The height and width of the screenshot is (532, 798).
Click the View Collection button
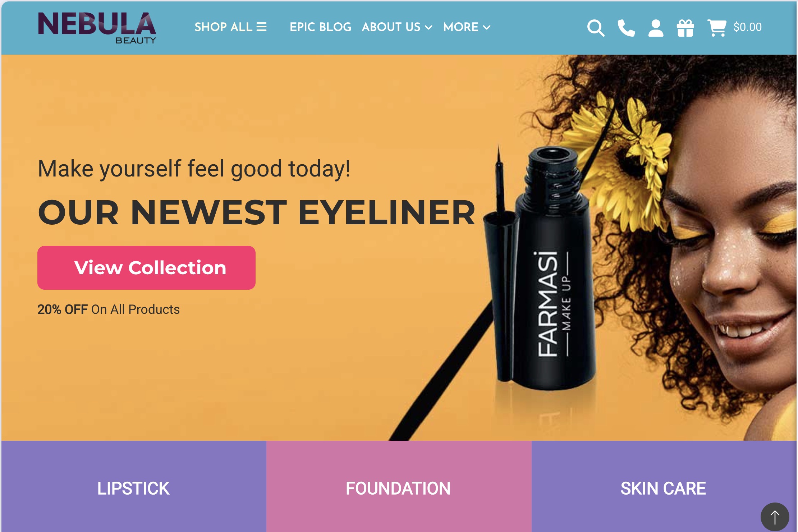tap(146, 268)
